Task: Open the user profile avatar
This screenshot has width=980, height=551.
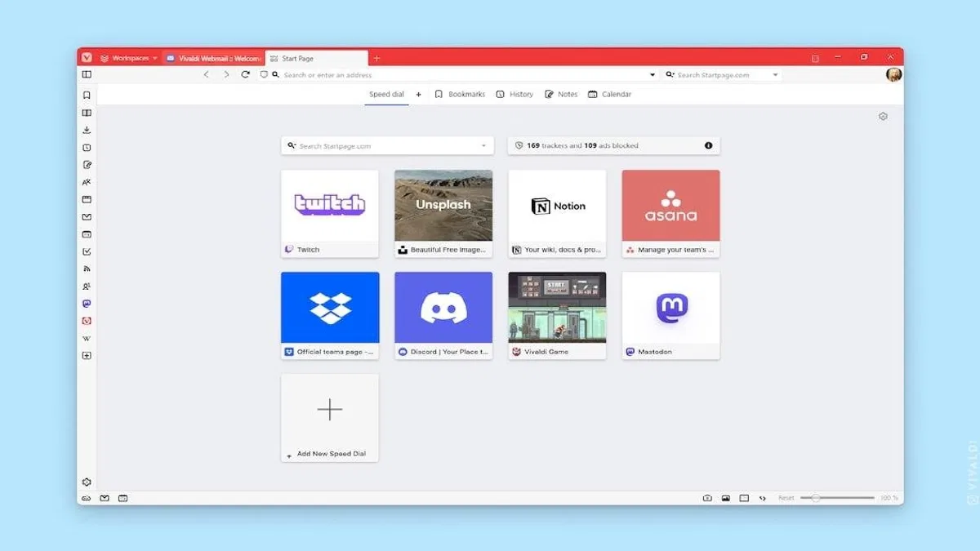Action: tap(894, 74)
